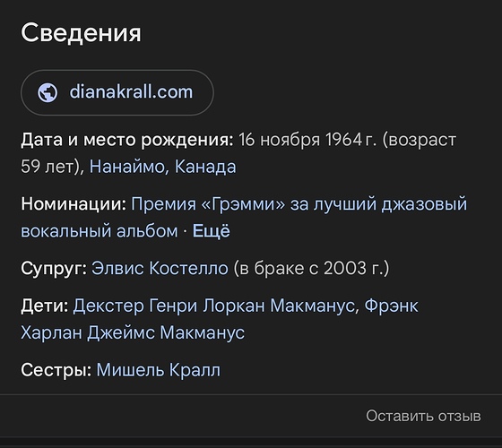Screen dimensions: 502x448
Task: Click the age text 59 лет
Action: coord(48,167)
